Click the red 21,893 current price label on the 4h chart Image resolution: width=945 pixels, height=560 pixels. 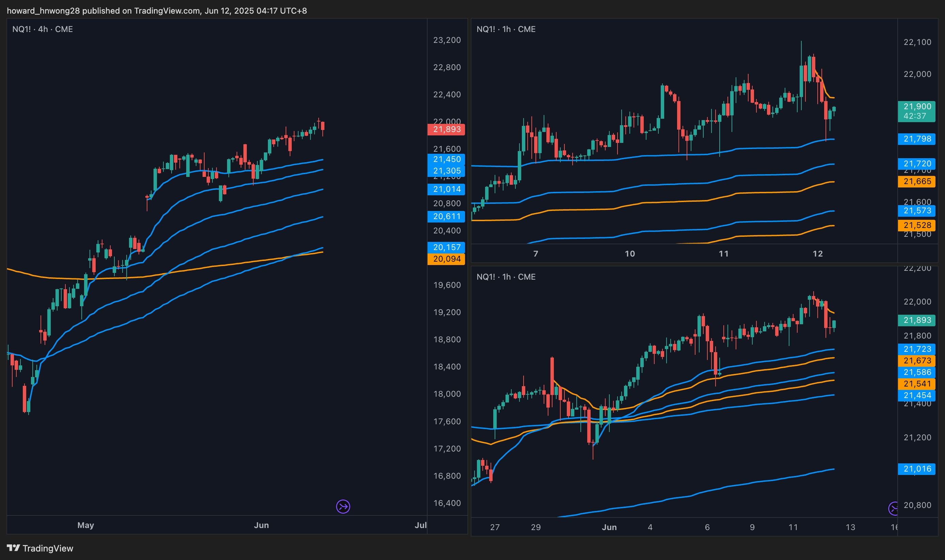coord(446,129)
